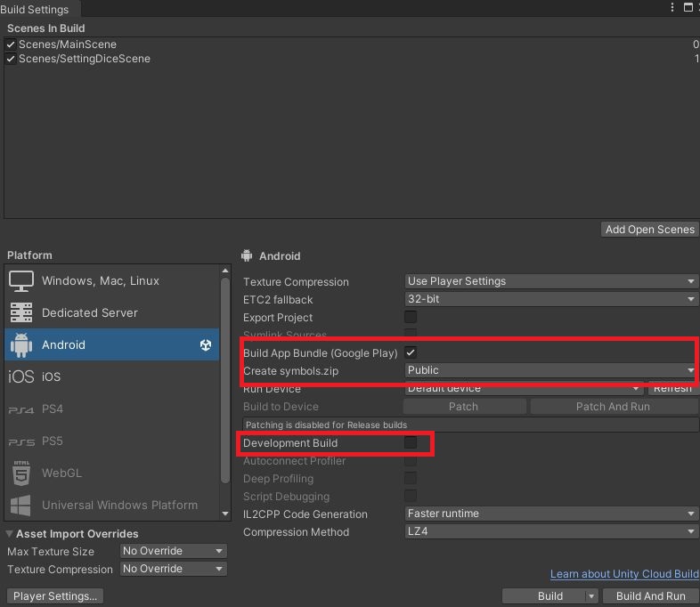
Task: Toggle the Script Debugging checkbox
Action: [x=411, y=496]
